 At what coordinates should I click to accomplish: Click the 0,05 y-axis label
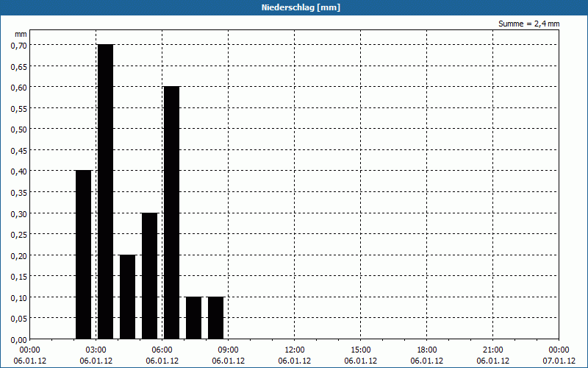(x=19, y=319)
